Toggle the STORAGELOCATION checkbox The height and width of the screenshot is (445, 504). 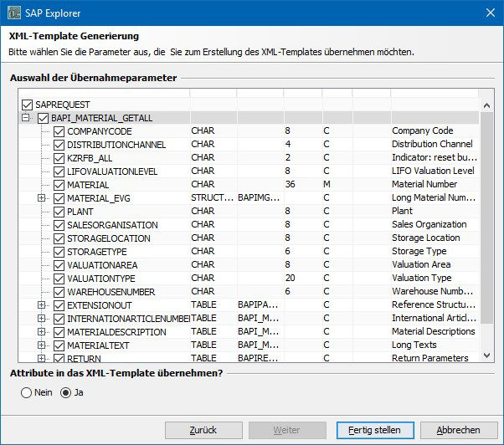tap(59, 238)
